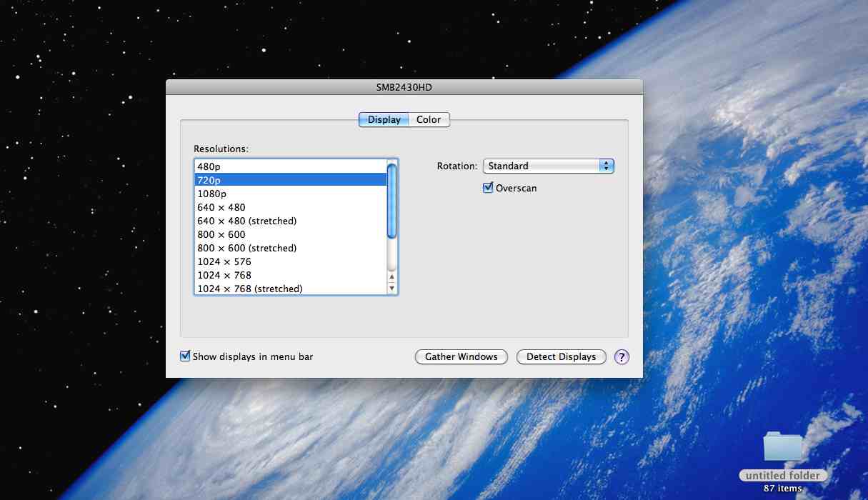Viewport: 868px width, 500px height.
Task: Click the resolution list scroll up arrow
Action: pos(391,276)
